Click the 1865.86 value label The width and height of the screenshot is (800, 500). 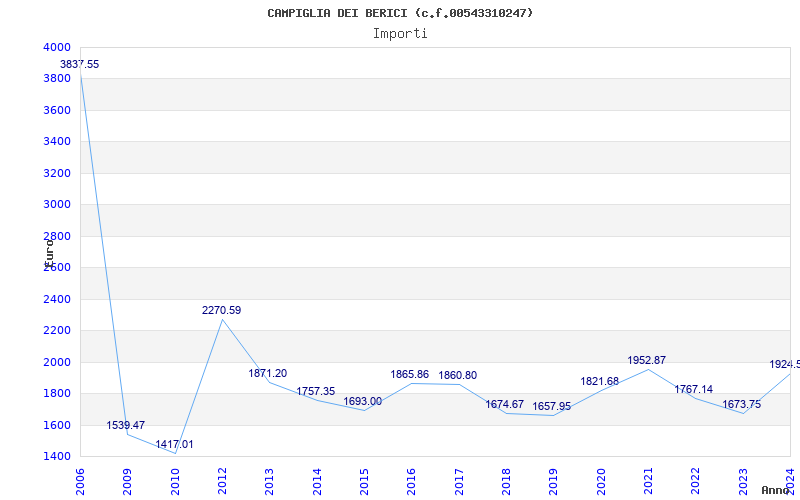point(410,374)
